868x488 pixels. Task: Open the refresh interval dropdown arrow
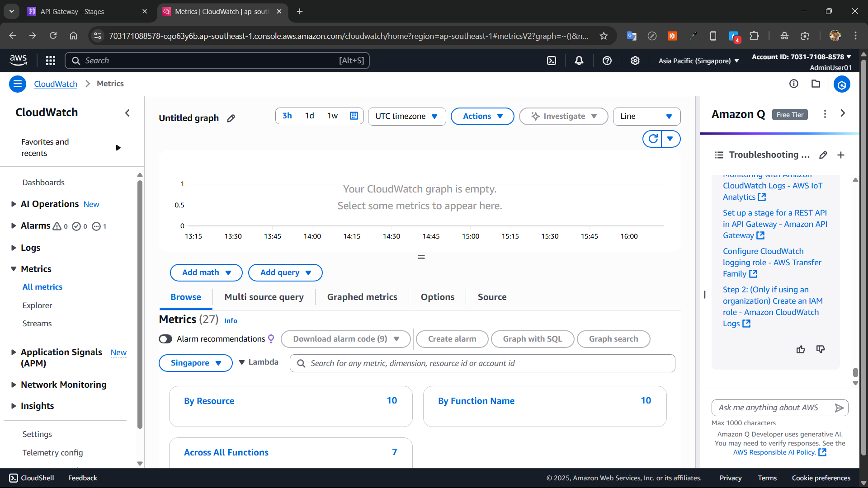coord(670,139)
